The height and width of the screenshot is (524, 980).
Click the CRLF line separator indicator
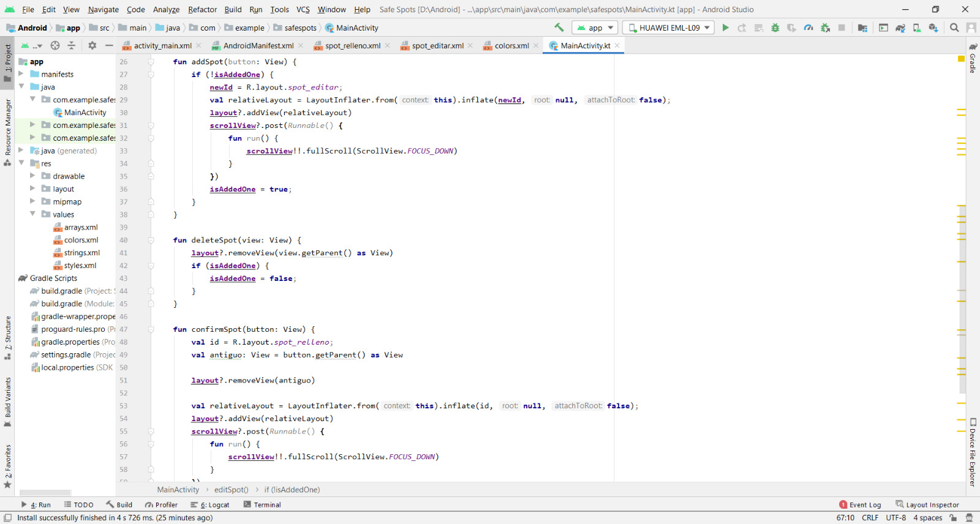coord(870,517)
